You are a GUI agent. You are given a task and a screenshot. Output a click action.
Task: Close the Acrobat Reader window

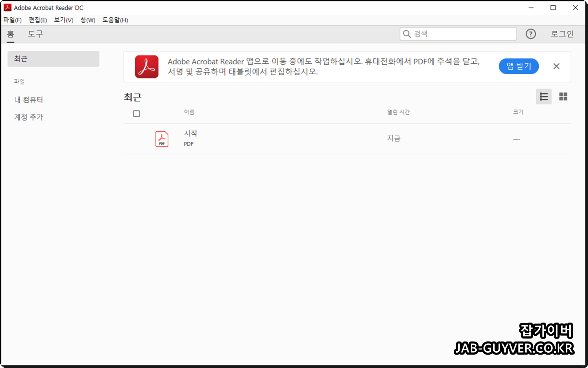click(576, 8)
